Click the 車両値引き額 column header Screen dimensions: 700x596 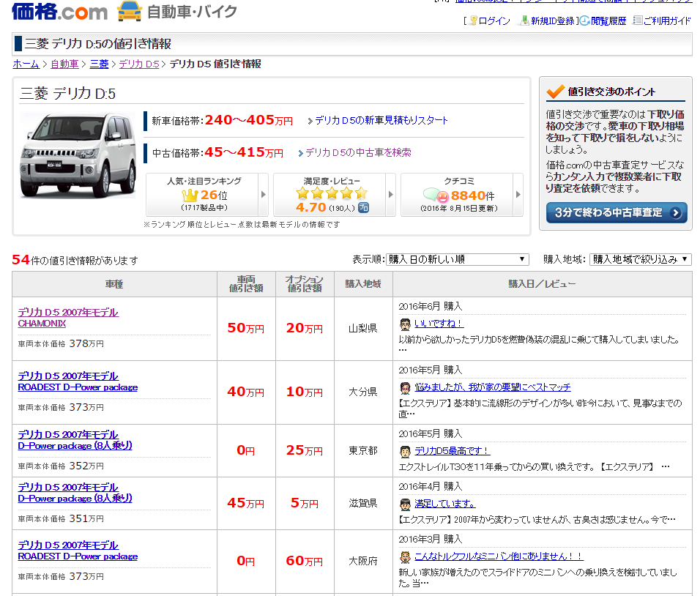tap(246, 284)
